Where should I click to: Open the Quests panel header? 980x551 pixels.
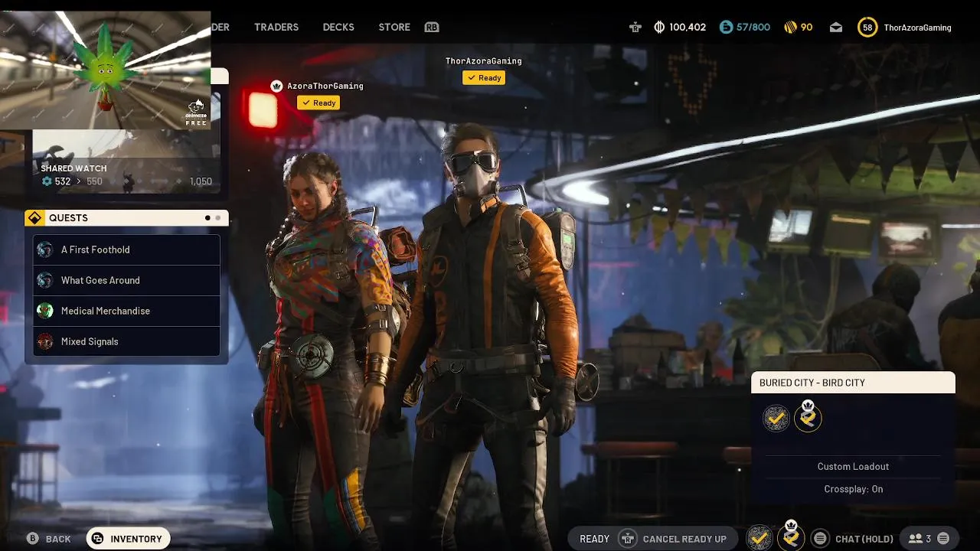(126, 218)
